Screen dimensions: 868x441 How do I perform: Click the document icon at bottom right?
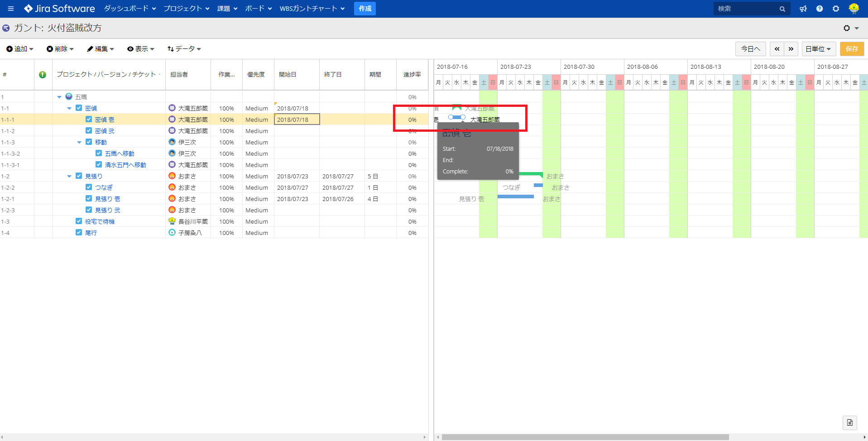click(850, 422)
